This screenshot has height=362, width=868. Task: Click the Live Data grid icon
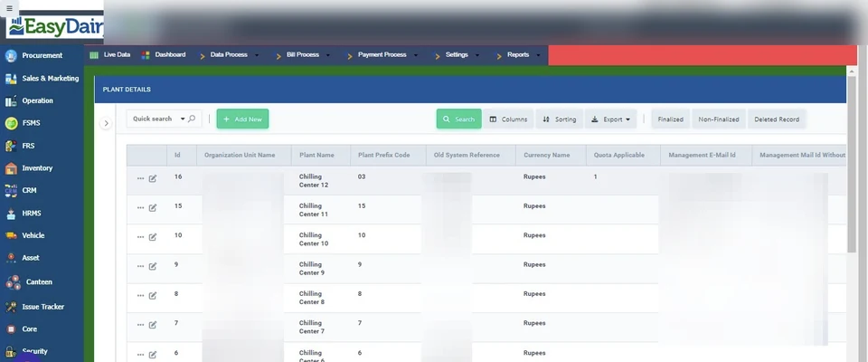click(x=94, y=55)
